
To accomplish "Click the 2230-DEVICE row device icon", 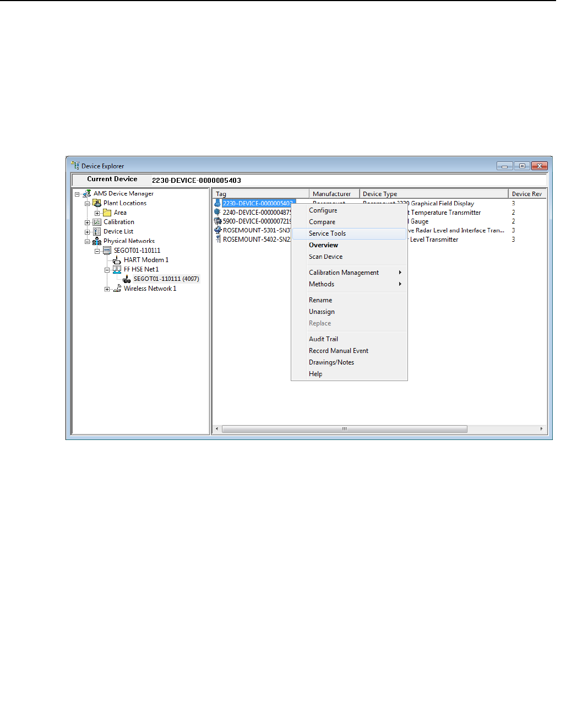I will coord(217,203).
